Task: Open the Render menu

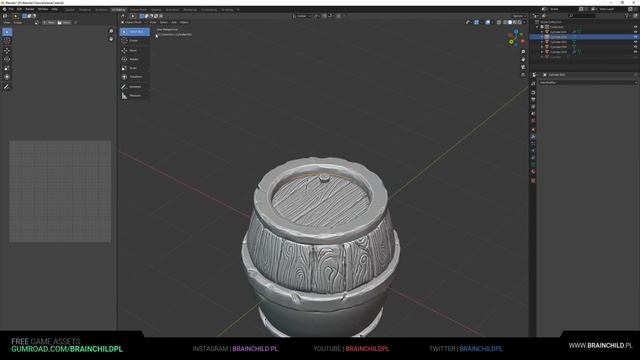Action: tap(30, 9)
